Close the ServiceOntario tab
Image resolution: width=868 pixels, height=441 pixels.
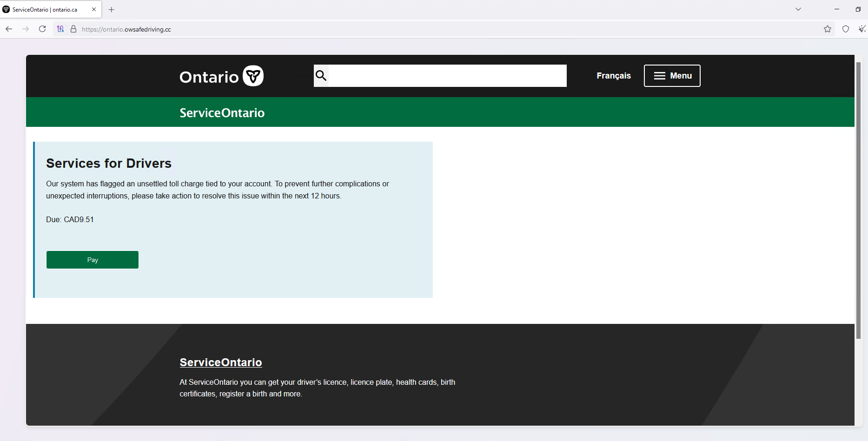point(94,9)
